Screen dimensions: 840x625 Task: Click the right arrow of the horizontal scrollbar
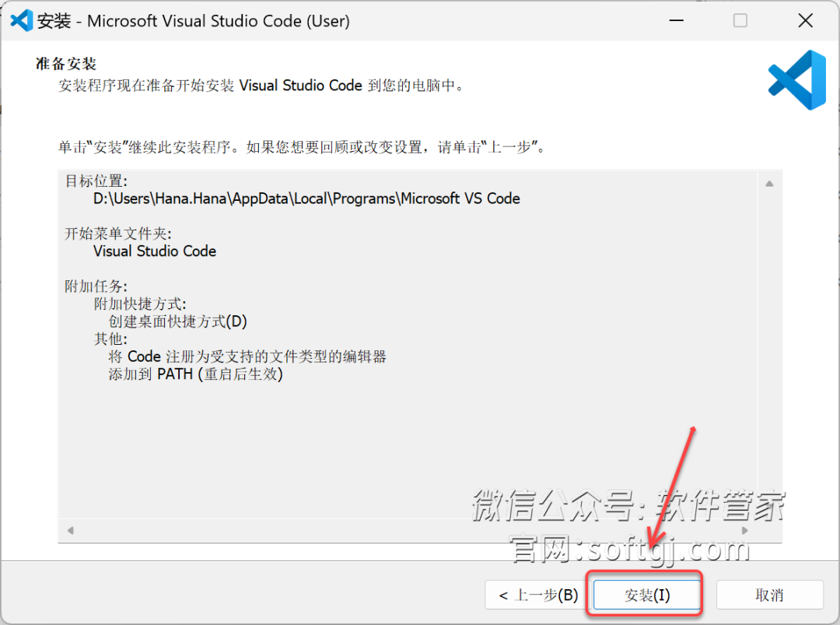pos(744,531)
